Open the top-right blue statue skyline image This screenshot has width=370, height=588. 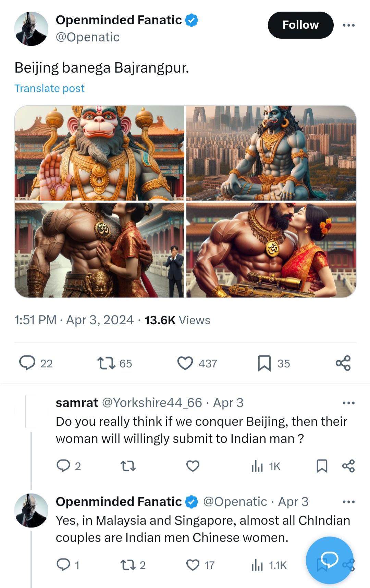pyautogui.click(x=271, y=153)
